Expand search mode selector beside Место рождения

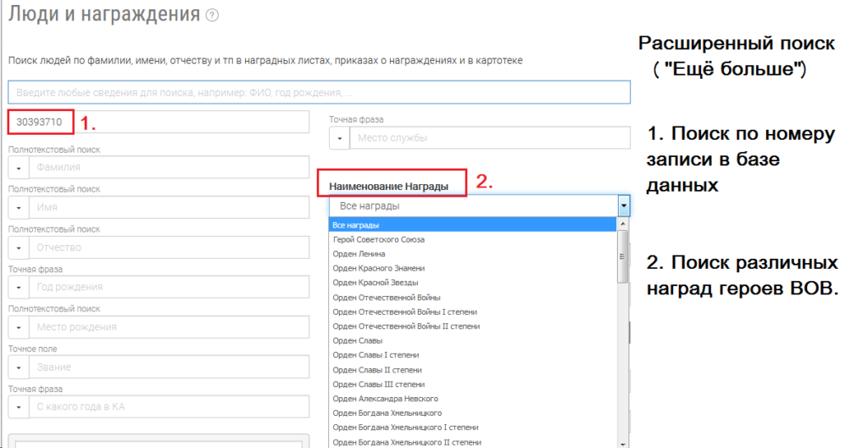[x=18, y=328]
